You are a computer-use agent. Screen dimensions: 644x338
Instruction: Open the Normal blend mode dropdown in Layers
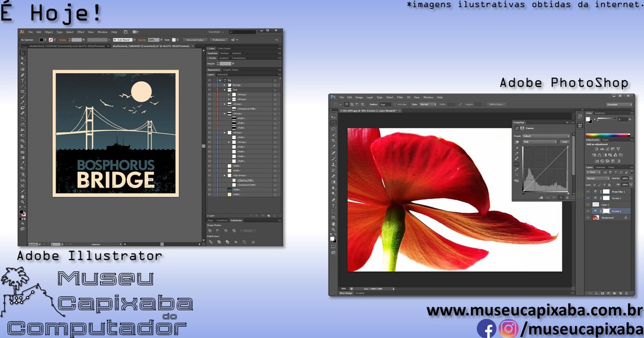click(x=598, y=178)
